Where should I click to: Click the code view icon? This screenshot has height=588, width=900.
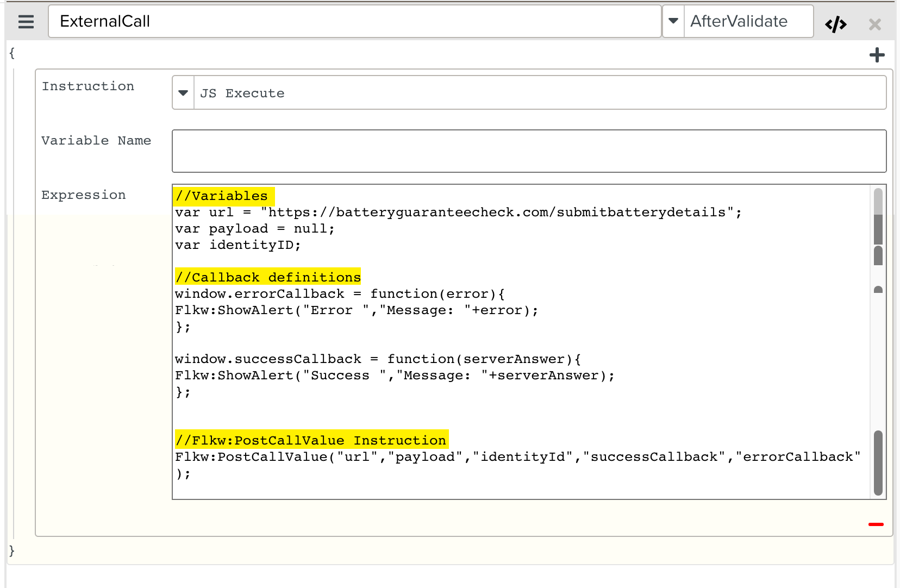(x=835, y=24)
